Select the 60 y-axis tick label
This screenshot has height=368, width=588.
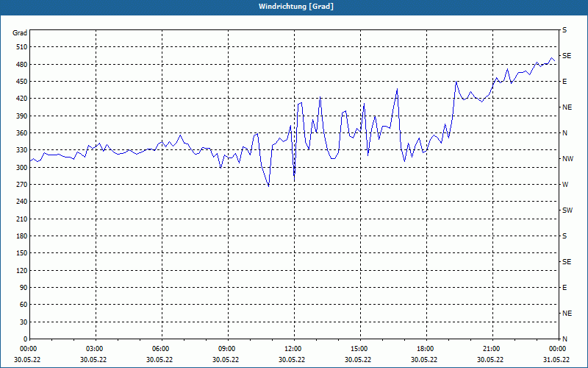(24, 305)
